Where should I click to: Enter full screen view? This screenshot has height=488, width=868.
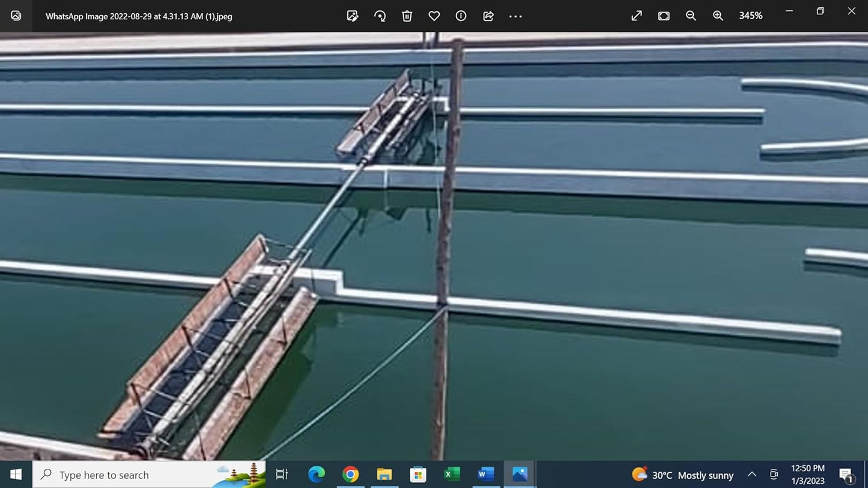(636, 16)
